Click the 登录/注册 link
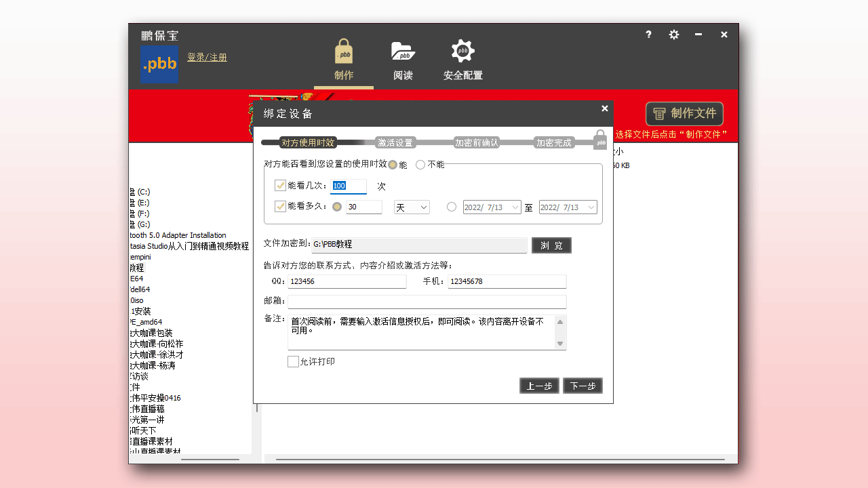 coord(206,57)
